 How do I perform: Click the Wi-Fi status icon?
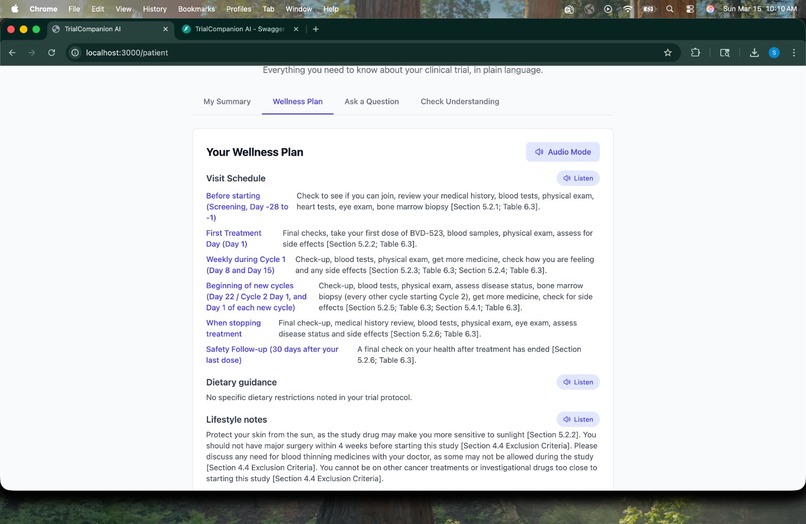point(628,9)
